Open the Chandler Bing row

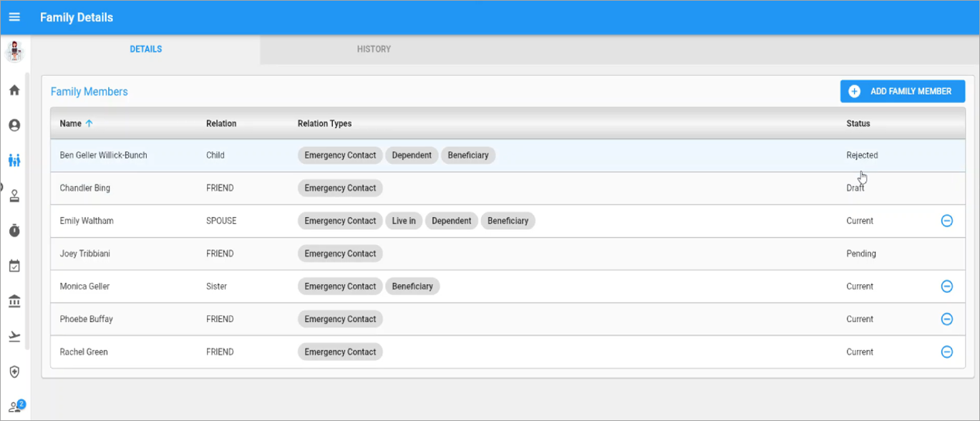point(508,188)
